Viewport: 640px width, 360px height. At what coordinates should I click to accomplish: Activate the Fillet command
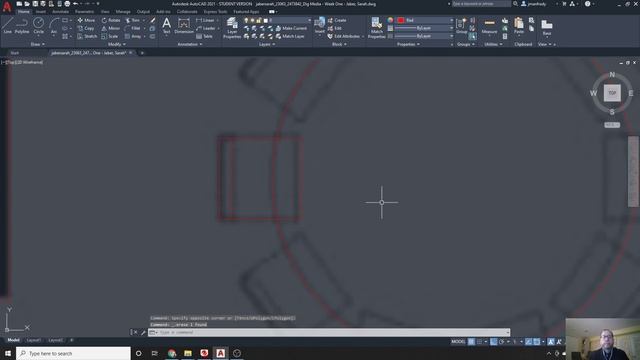tap(133, 28)
